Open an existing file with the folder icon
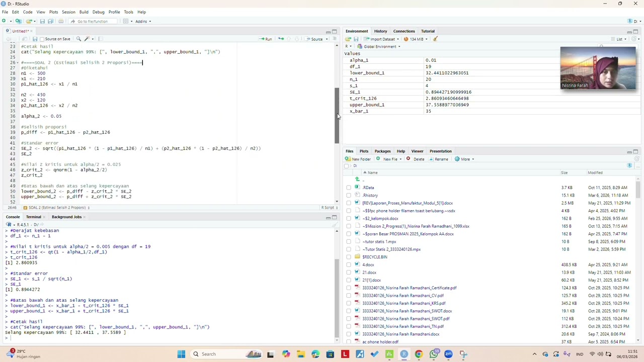 click(x=29, y=21)
